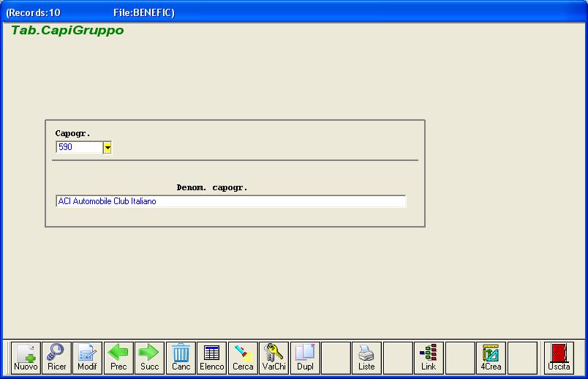Open Ricer search with magnifier icon
588x379 pixels.
tap(56, 358)
